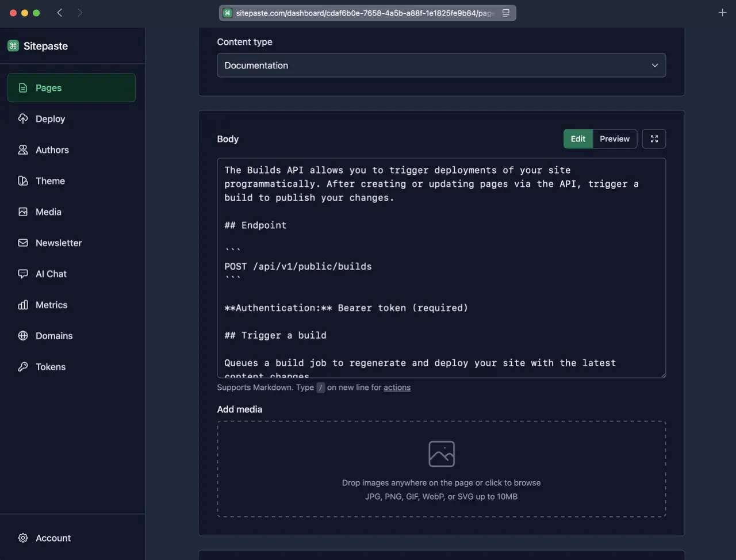The height and width of the screenshot is (560, 736).
Task: Click the image drop zone to browse files
Action: (441, 469)
